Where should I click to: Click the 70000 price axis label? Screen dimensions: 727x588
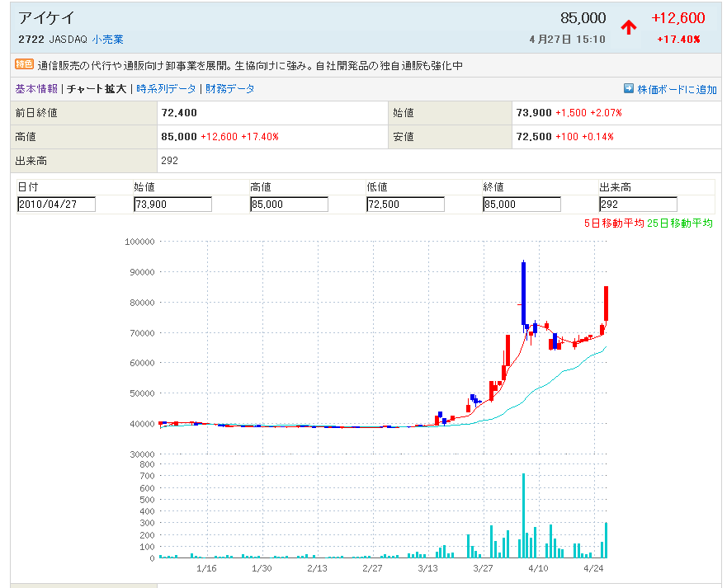coord(142,333)
